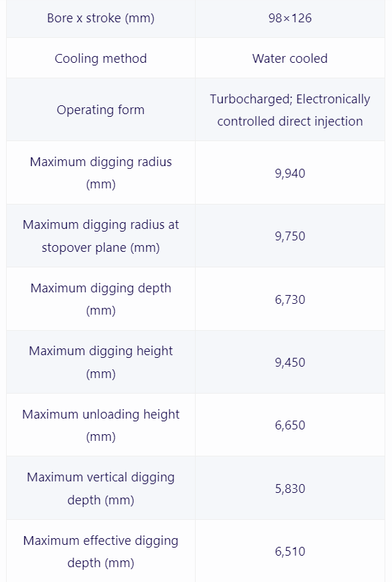Click the 'Operating form' label cell

coord(101,109)
